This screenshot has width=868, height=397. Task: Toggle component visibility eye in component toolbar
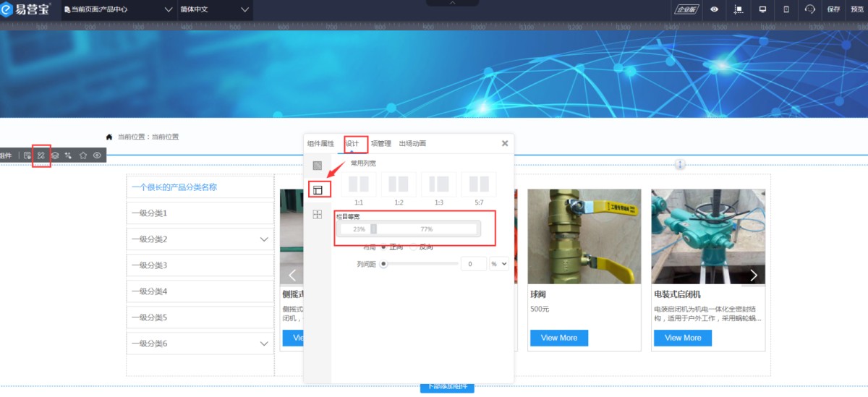point(97,155)
